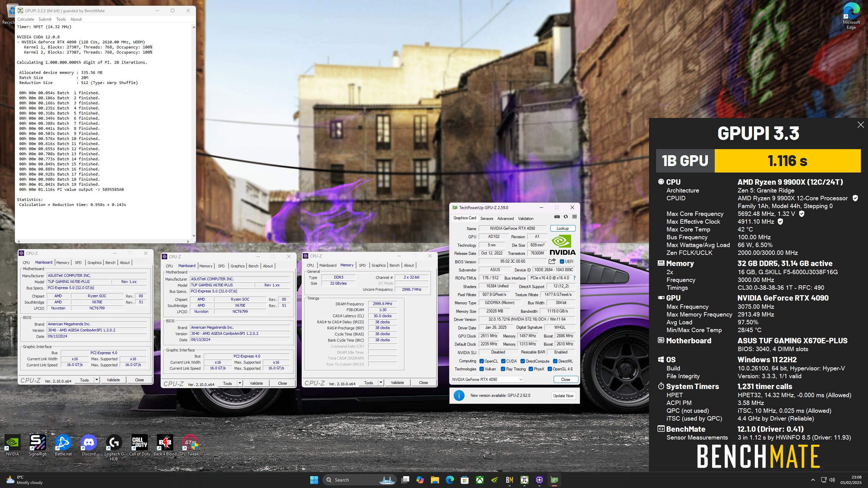
Task: Open Battle.net desktop shortcut
Action: pos(63,445)
